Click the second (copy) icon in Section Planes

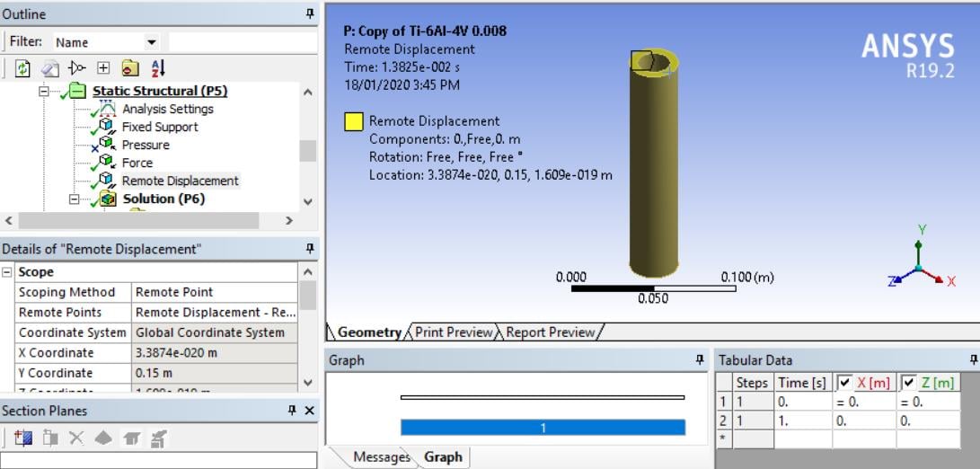[50, 438]
